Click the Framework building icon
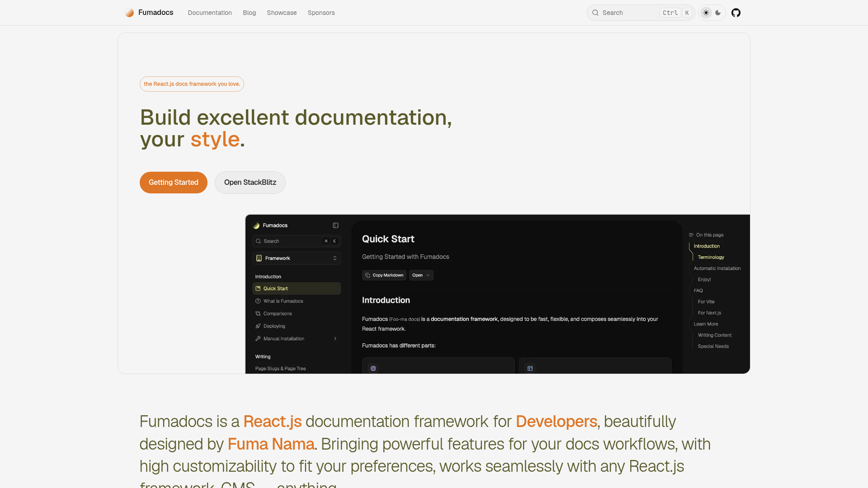 click(x=259, y=258)
